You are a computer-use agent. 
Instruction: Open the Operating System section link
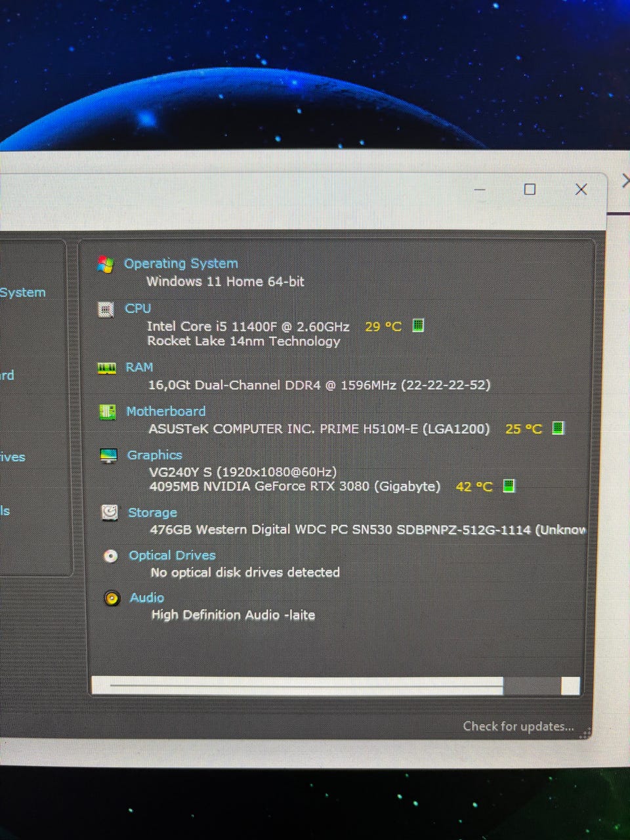tap(181, 263)
